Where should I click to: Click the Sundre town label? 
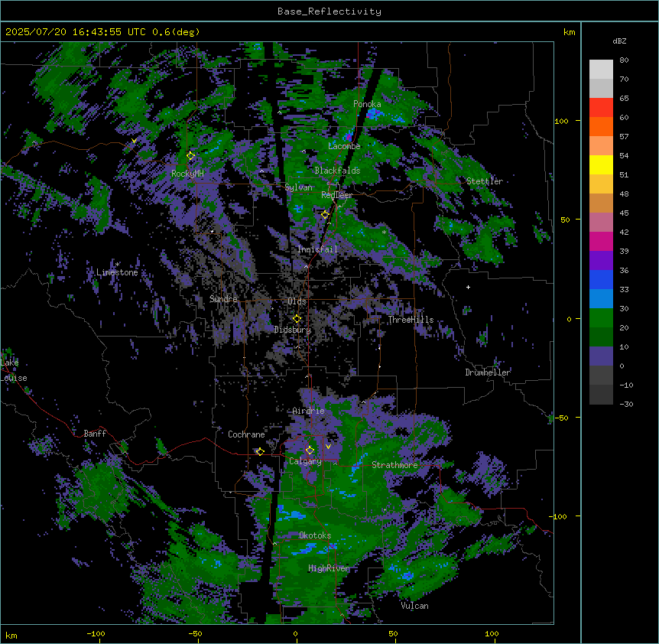[223, 299]
